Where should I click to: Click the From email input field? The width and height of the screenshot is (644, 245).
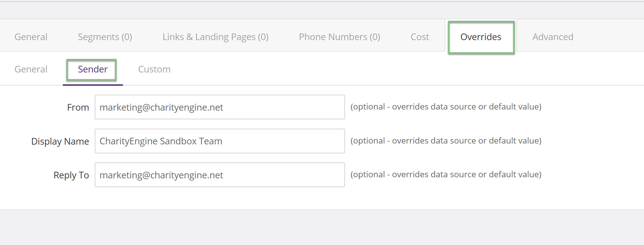220,107
